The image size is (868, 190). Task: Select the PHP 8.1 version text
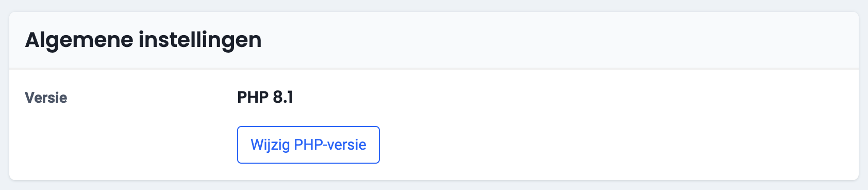(x=265, y=97)
